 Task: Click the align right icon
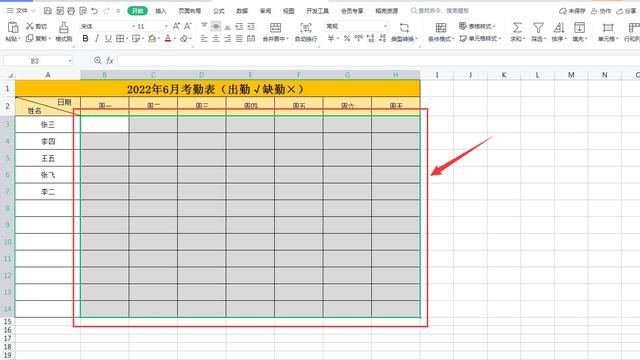[x=228, y=38]
